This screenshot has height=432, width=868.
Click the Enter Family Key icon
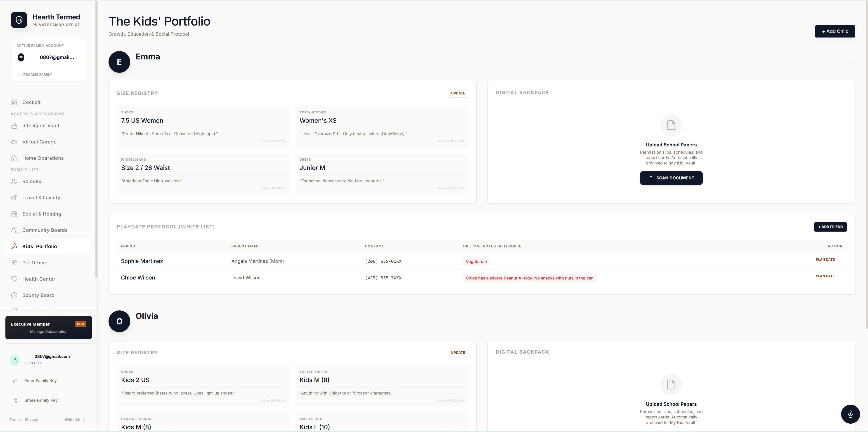[x=15, y=381]
